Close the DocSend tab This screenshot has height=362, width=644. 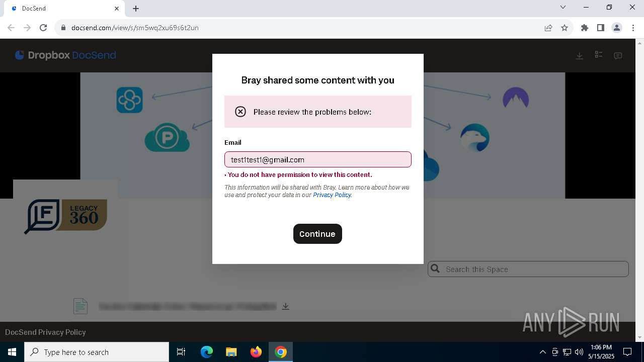point(117,9)
